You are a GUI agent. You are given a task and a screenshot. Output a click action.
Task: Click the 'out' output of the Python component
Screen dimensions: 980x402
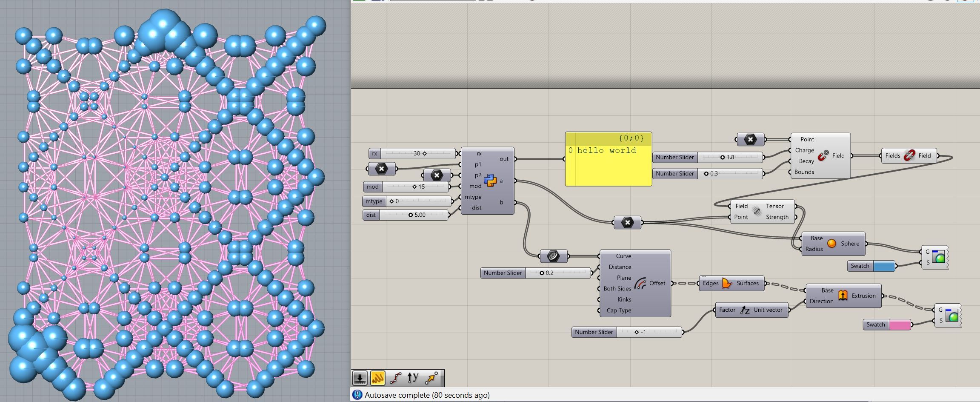point(504,159)
